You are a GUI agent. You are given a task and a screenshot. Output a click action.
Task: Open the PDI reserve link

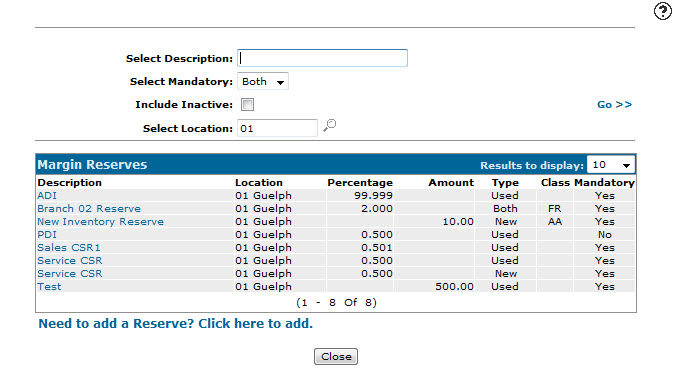coord(47,235)
